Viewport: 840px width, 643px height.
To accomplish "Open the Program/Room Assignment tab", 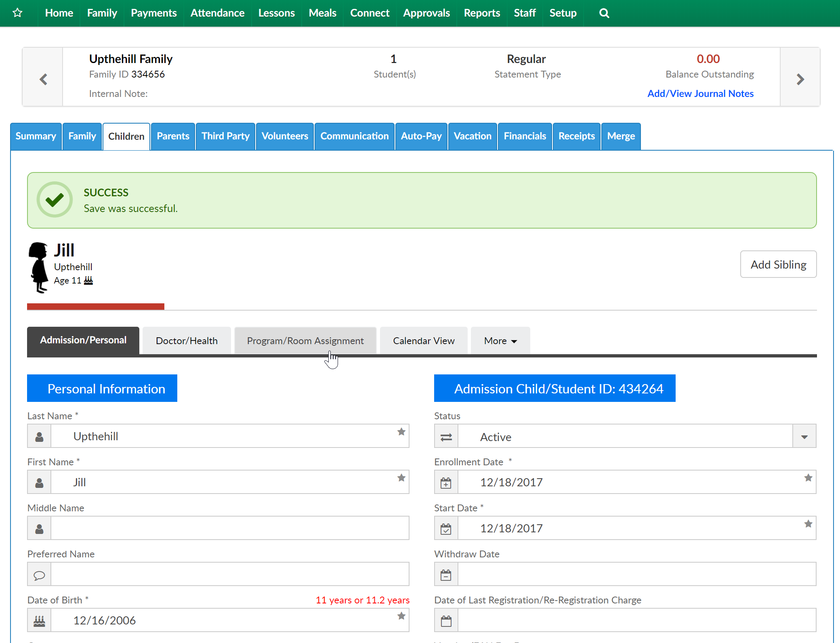I will (305, 341).
